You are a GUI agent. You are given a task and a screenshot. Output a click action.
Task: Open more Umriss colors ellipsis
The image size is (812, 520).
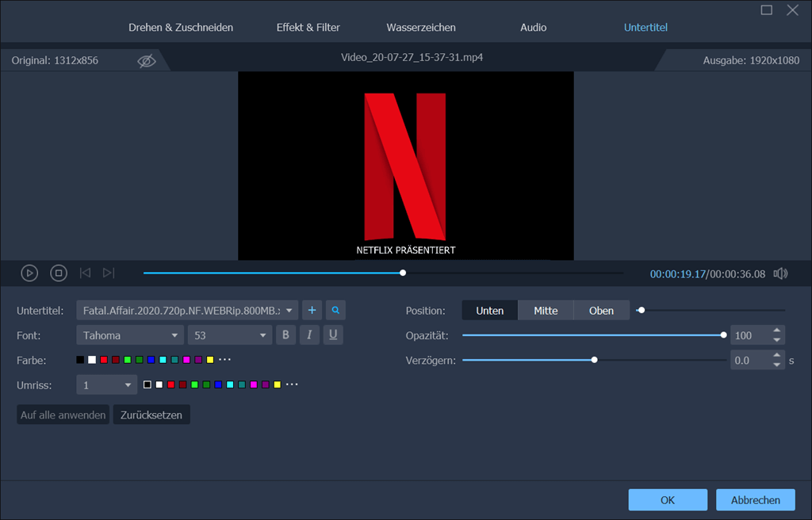coord(292,384)
